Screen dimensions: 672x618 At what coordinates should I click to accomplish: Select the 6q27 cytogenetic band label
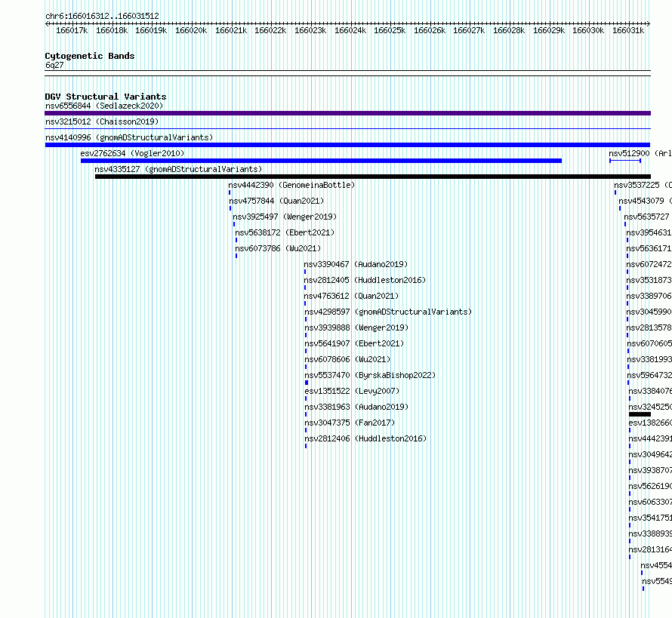pos(54,65)
